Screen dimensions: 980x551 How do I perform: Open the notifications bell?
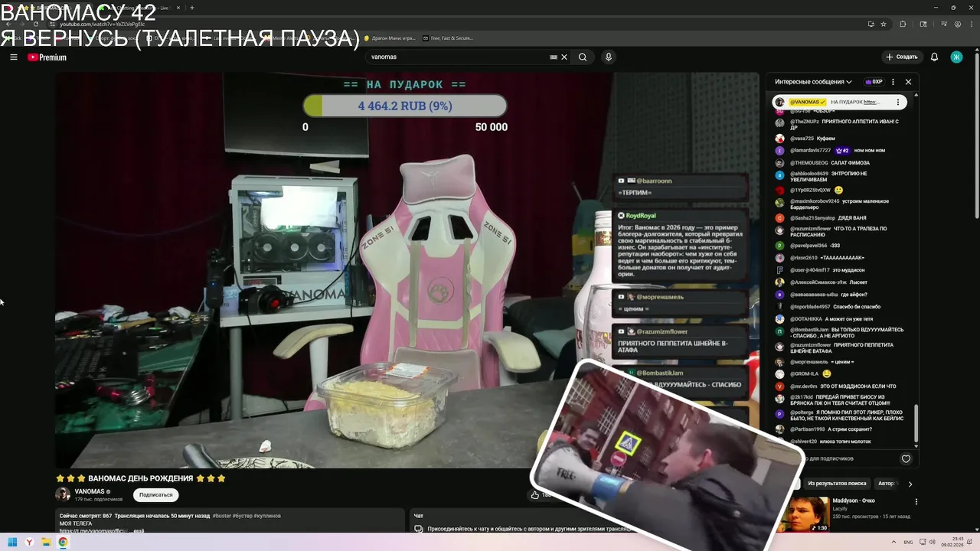coord(934,57)
